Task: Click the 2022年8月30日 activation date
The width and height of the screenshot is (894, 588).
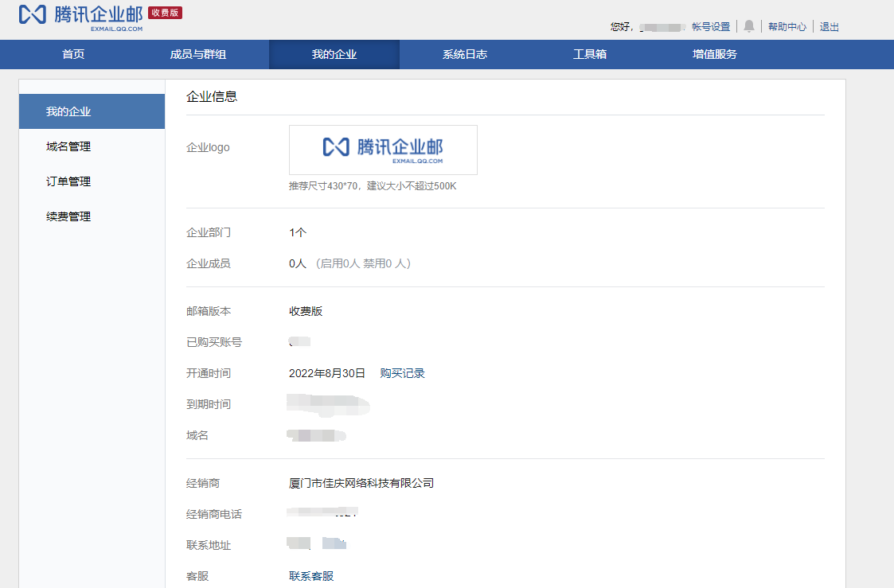Action: point(326,373)
